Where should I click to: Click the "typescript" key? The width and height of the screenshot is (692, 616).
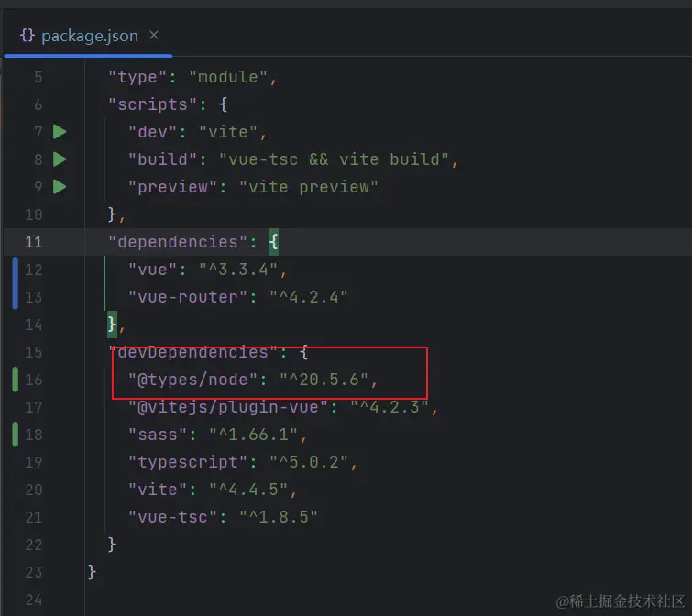tap(188, 462)
